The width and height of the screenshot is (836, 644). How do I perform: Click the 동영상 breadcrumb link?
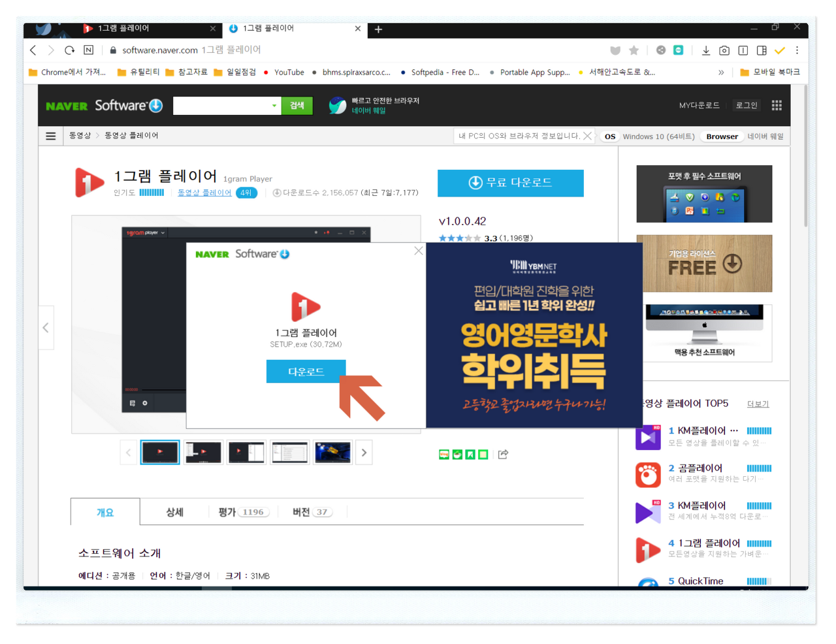(x=80, y=136)
